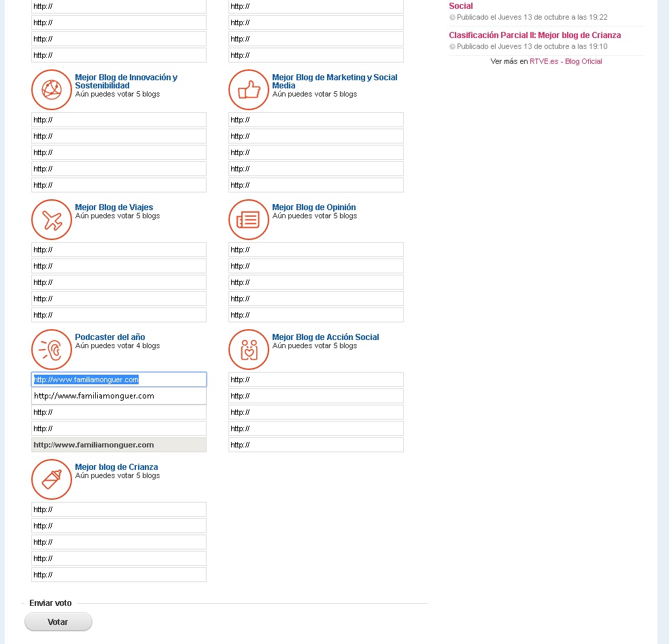Open the RTVE.es - Blog Oficial link
The image size is (669, 644).
[x=566, y=61]
